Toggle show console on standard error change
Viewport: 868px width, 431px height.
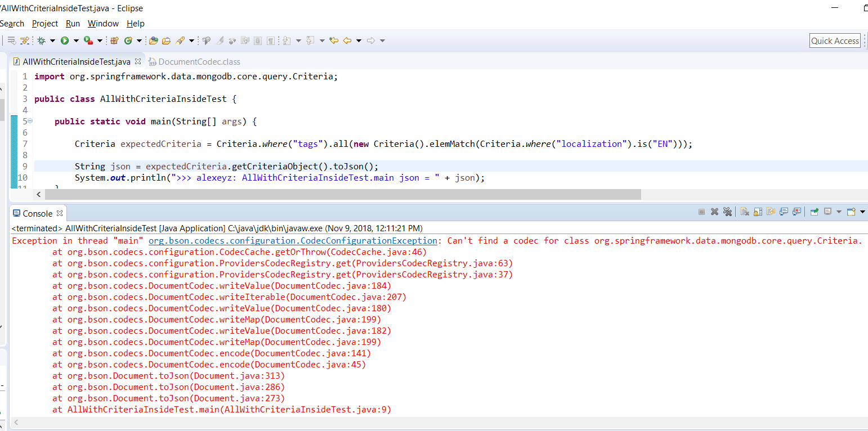pyautogui.click(x=796, y=211)
